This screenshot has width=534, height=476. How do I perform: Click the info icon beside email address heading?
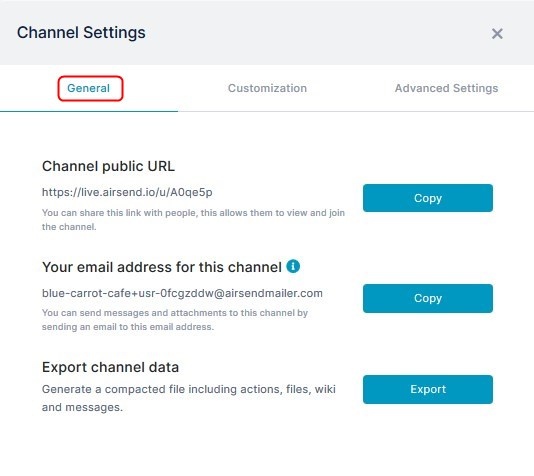point(293,266)
